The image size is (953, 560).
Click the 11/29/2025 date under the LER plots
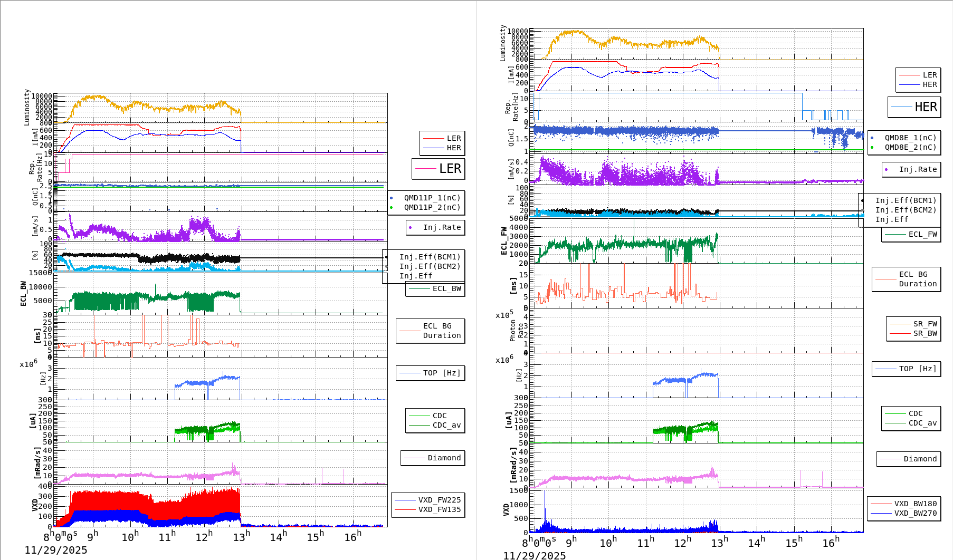[x=56, y=550]
